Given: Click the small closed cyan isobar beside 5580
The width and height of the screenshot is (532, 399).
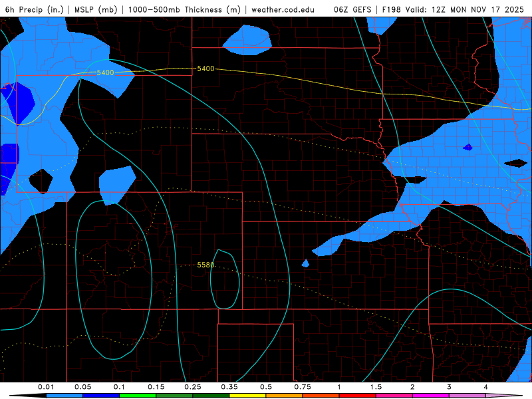Looking at the screenshot, I should [x=225, y=279].
